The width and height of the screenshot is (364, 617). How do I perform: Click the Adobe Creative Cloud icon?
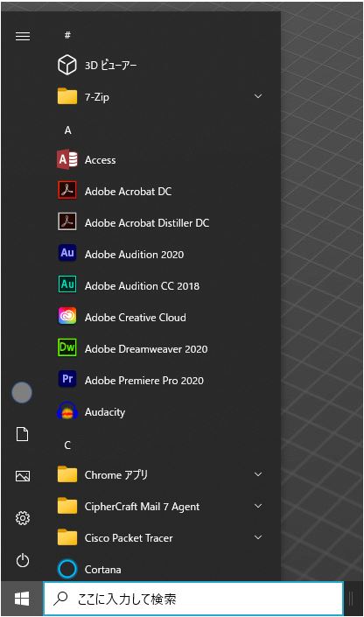click(x=66, y=317)
